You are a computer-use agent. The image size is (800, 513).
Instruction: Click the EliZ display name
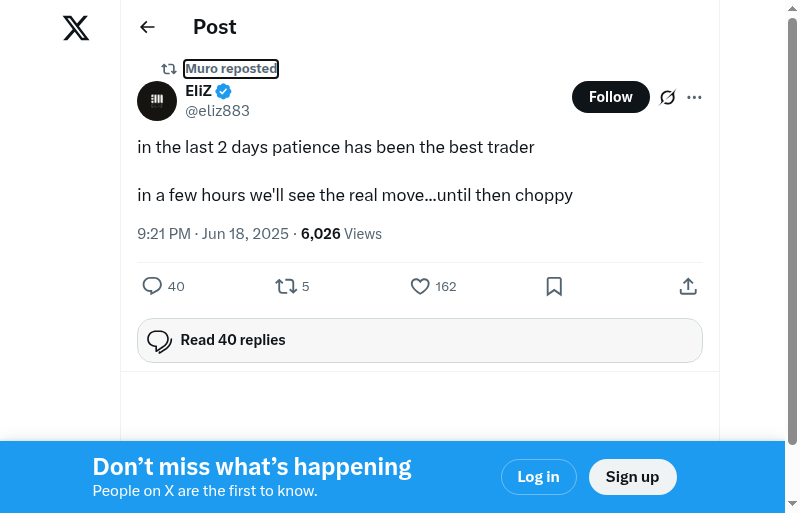point(198,91)
